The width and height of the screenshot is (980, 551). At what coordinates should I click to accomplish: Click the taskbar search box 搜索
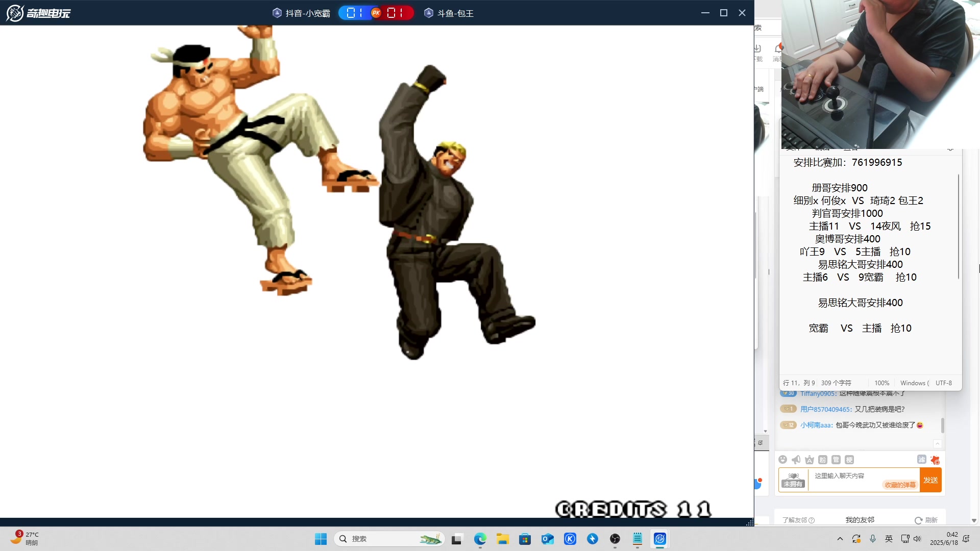tap(389, 539)
